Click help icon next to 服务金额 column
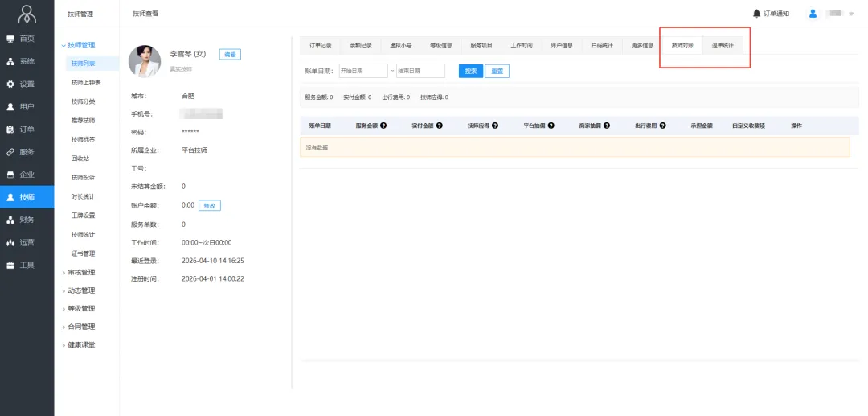 click(x=383, y=126)
